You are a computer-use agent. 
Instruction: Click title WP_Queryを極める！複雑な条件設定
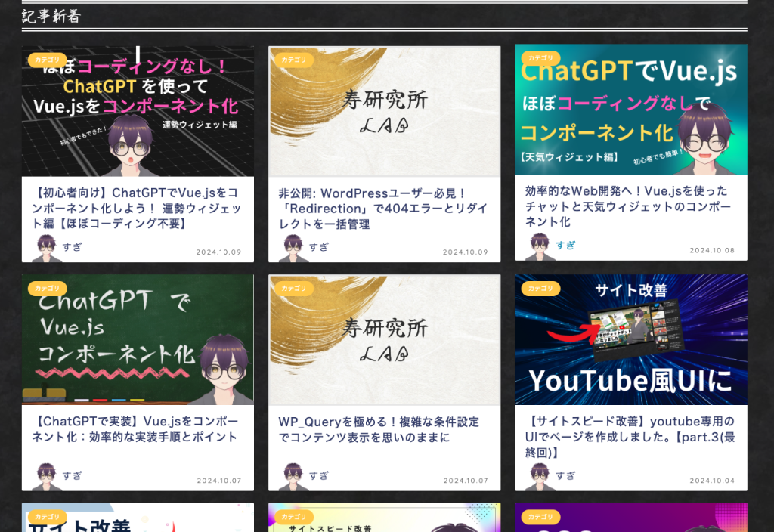pyautogui.click(x=379, y=429)
